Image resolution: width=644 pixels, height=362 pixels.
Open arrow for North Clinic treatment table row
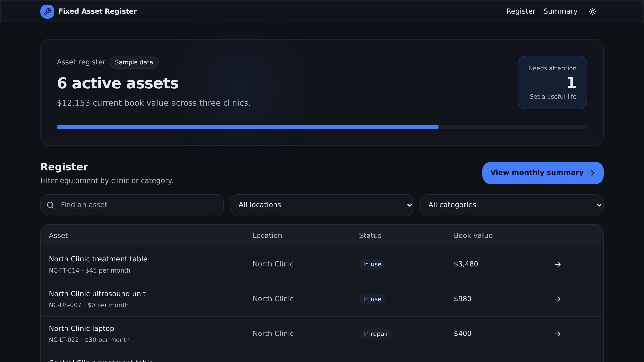click(558, 264)
